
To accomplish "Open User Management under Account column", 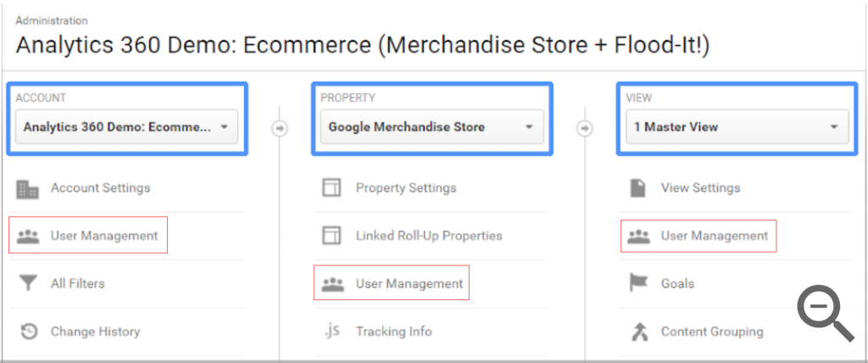I will pyautogui.click(x=103, y=236).
